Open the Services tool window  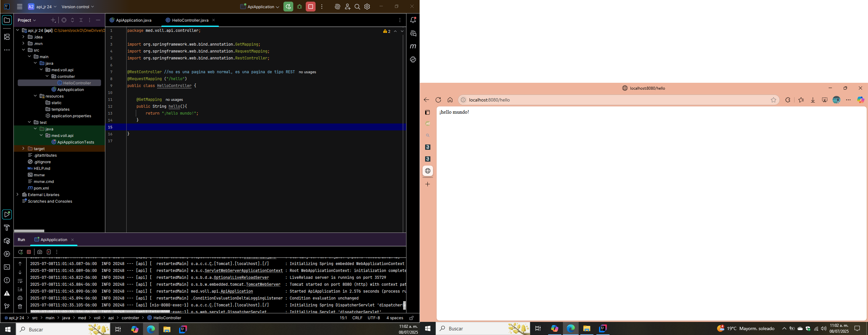point(7,254)
